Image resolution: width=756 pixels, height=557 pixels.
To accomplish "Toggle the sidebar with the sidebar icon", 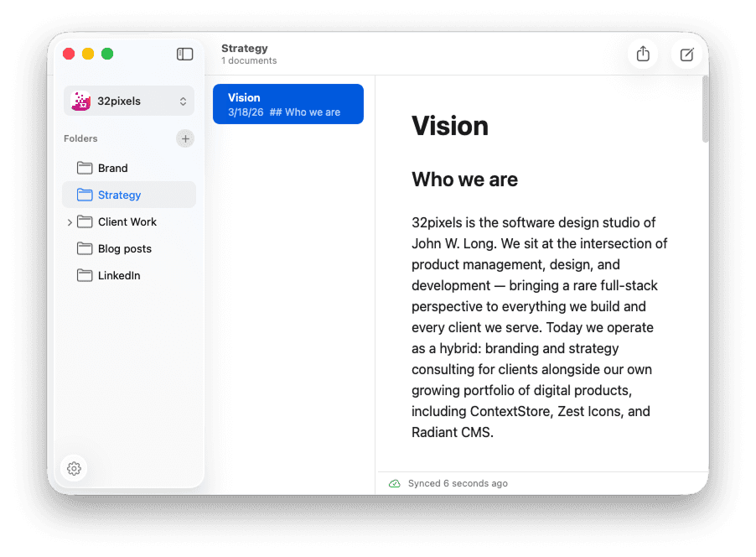I will (x=184, y=54).
